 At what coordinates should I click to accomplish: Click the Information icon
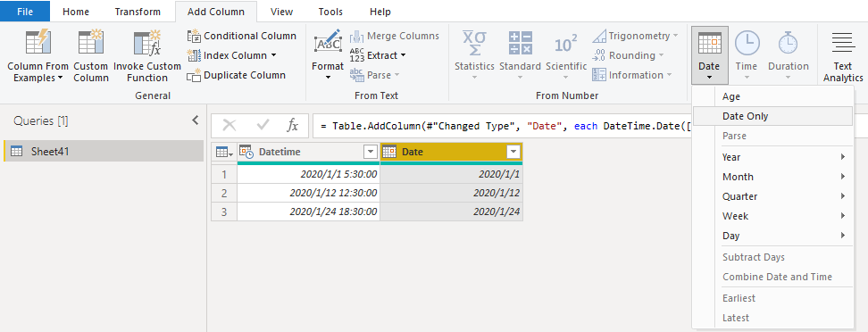599,75
